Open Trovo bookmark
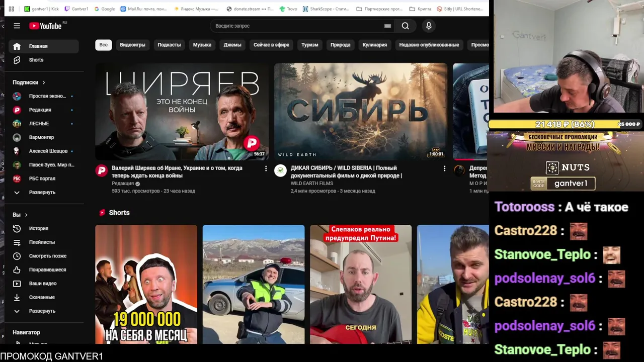Image resolution: width=644 pixels, height=362 pixels. pyautogui.click(x=288, y=9)
